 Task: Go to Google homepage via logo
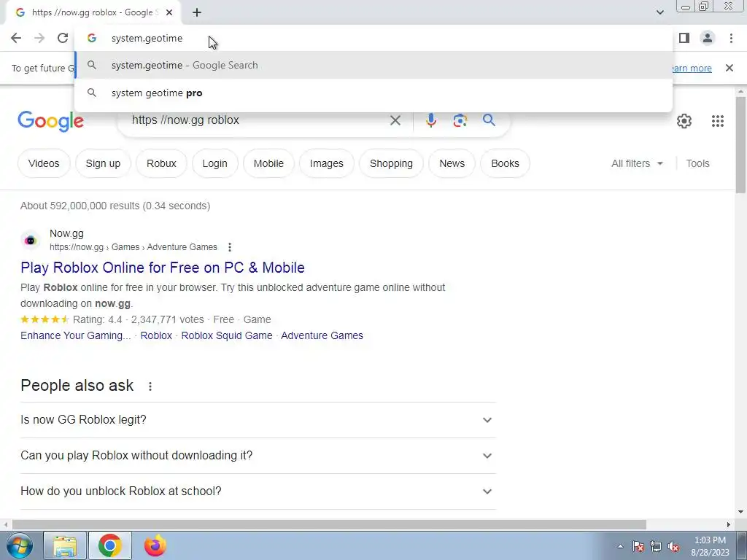[x=51, y=121]
